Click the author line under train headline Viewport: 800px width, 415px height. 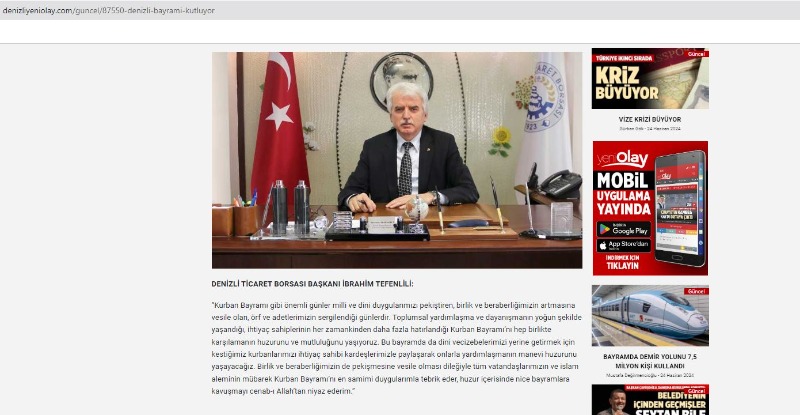point(649,374)
